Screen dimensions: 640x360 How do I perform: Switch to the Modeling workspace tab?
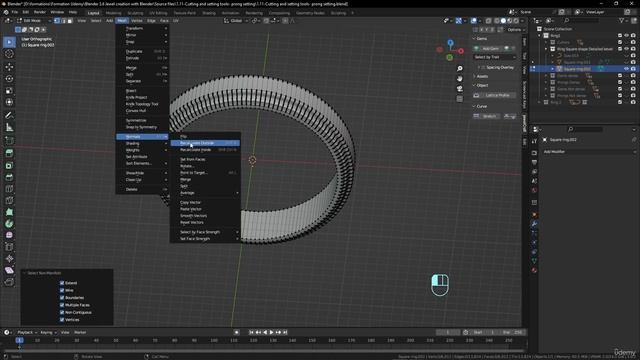point(113,13)
